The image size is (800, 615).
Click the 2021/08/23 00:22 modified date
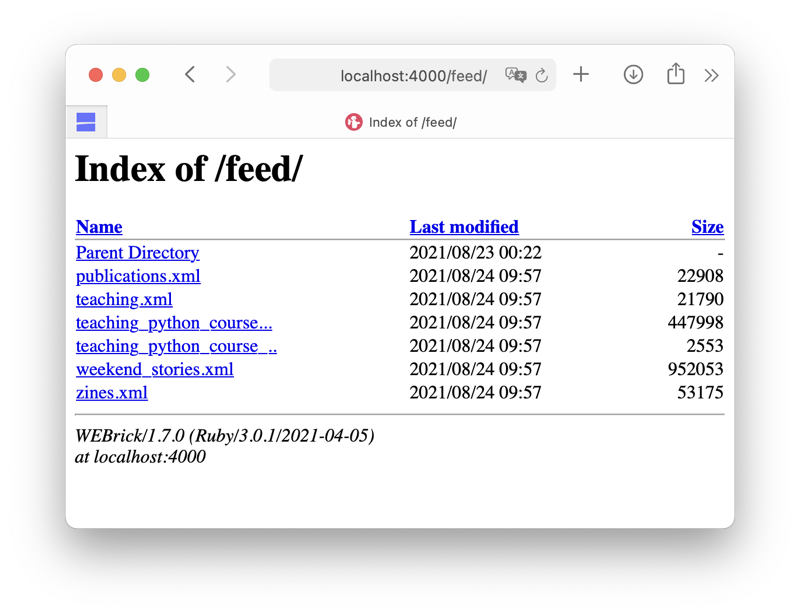coord(475,253)
